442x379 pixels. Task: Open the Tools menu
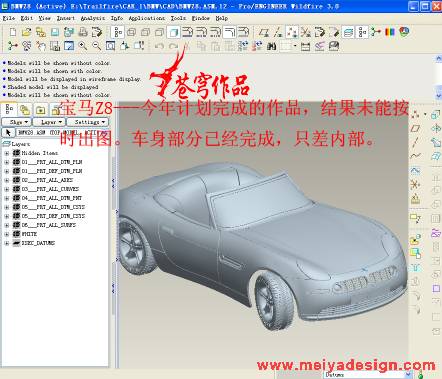(x=178, y=18)
